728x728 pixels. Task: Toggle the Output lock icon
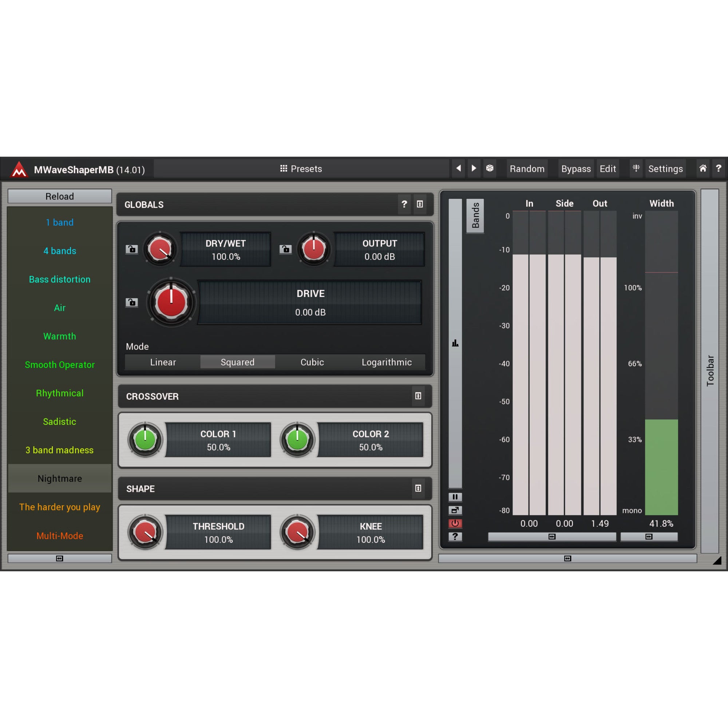[286, 249]
